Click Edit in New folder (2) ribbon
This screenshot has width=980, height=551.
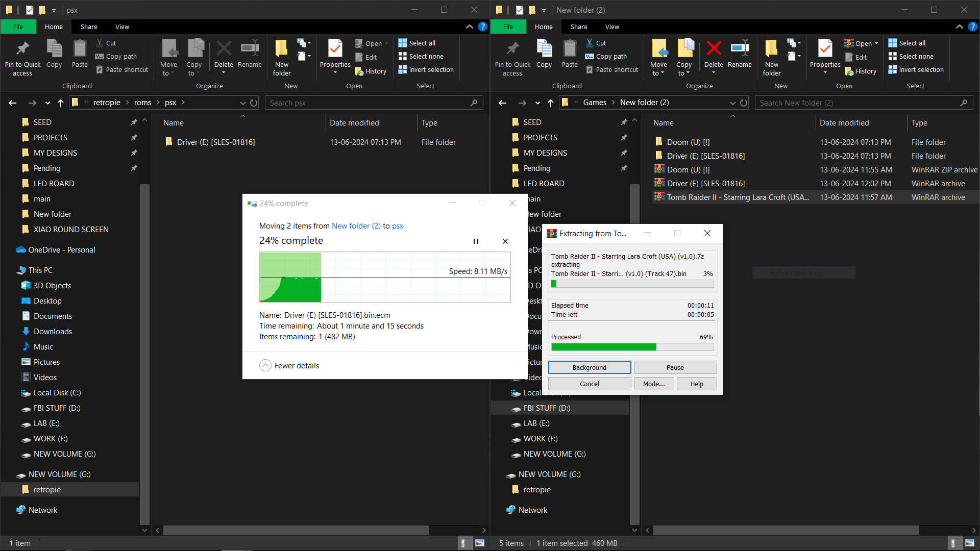(x=856, y=58)
